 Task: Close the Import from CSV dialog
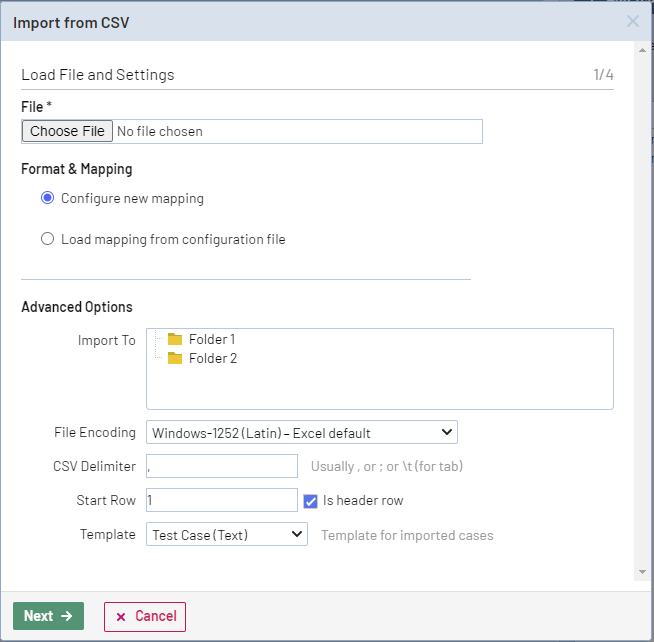pyautogui.click(x=632, y=21)
